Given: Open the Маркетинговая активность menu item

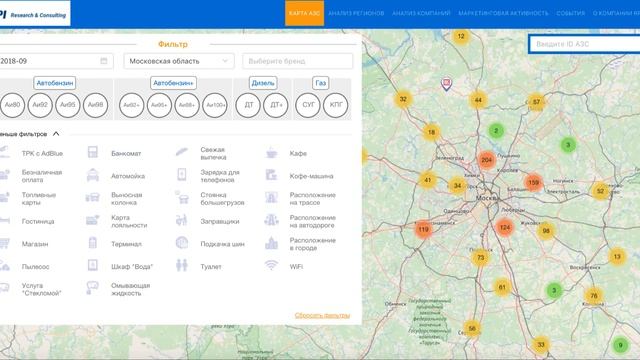Looking at the screenshot, I should coord(503,13).
